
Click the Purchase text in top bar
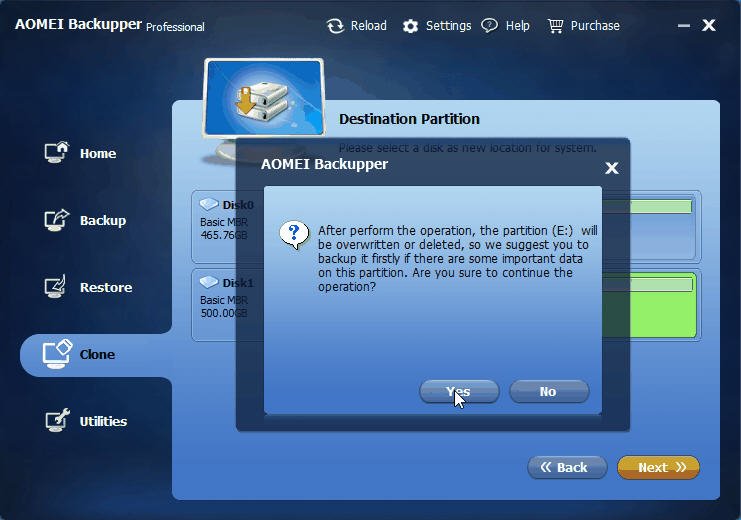pos(595,26)
